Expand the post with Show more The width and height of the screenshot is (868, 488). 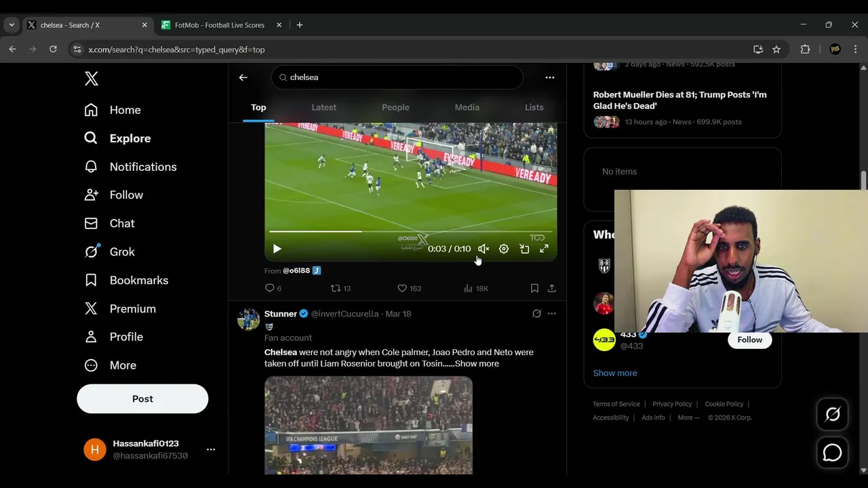tap(477, 364)
